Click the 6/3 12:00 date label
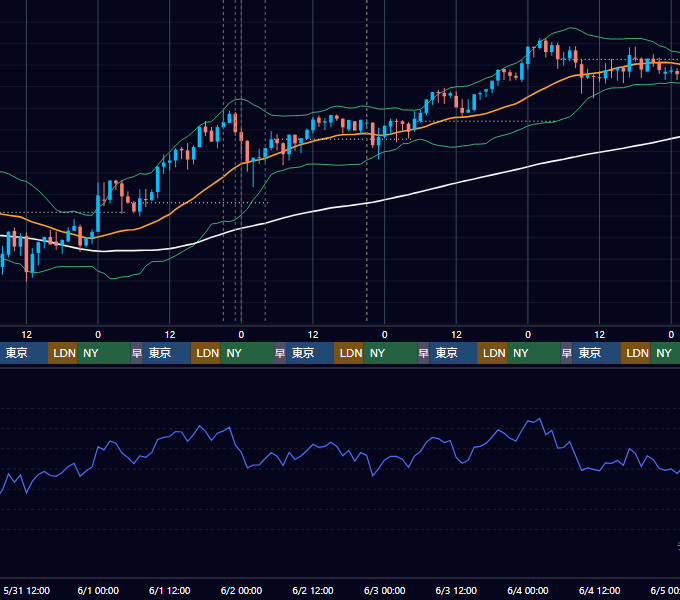This screenshot has width=680, height=600. 456,590
